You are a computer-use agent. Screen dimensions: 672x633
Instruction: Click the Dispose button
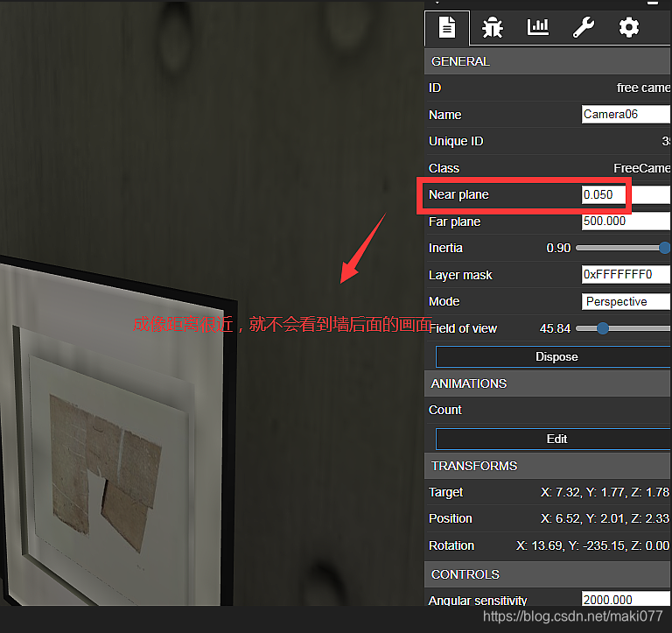pos(553,357)
